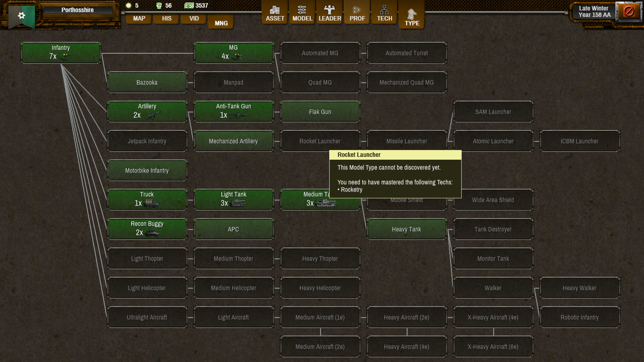
Task: Select the Quad MG model type
Action: [x=320, y=82]
